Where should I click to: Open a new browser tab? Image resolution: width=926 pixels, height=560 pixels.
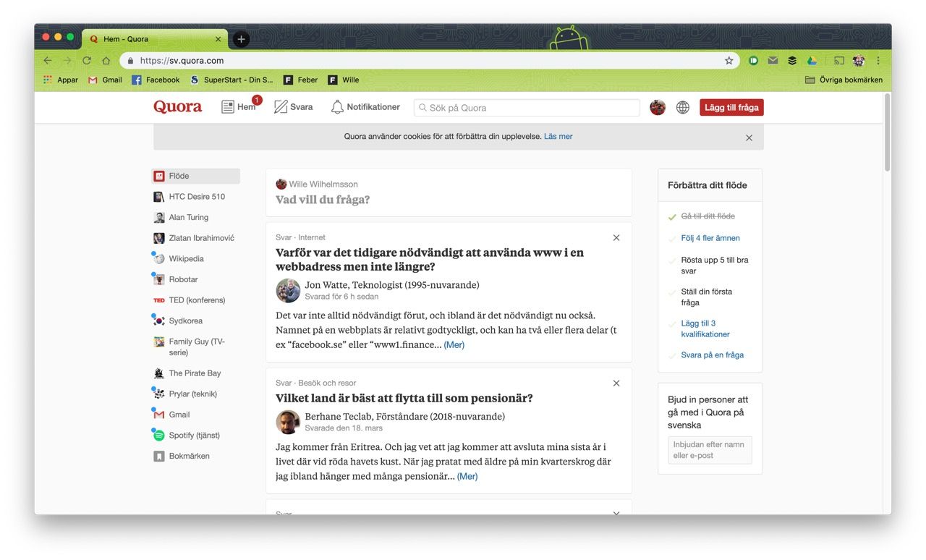click(242, 39)
